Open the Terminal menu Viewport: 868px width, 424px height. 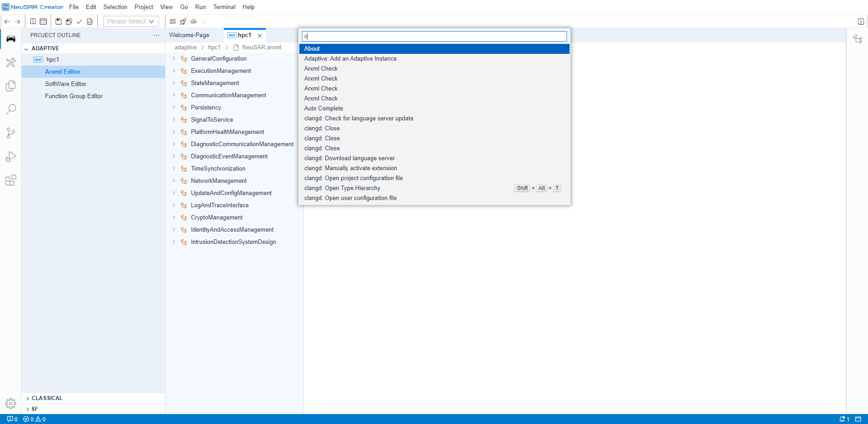click(x=224, y=7)
